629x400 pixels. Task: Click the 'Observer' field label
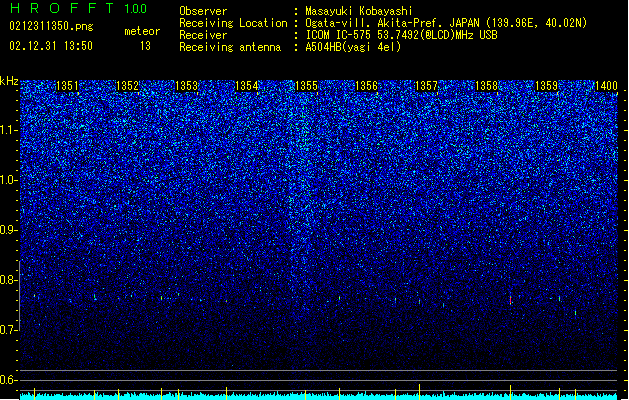point(203,11)
